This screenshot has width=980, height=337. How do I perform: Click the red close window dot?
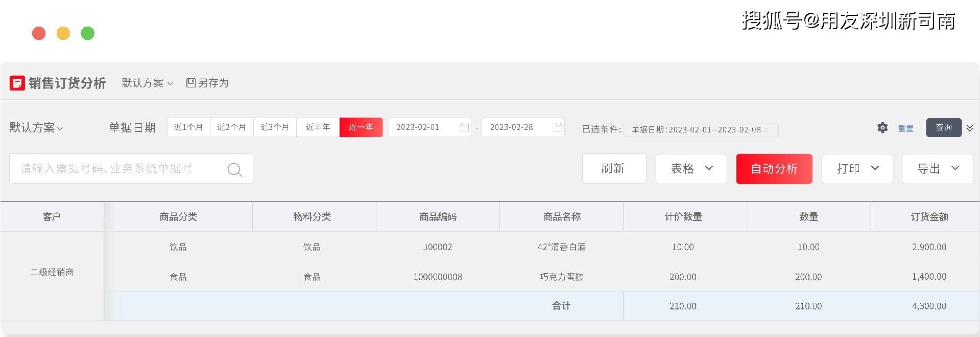point(39,33)
